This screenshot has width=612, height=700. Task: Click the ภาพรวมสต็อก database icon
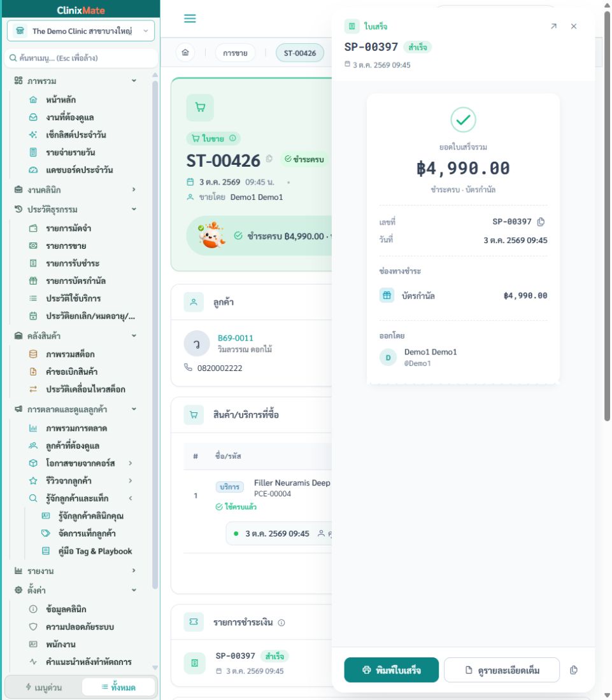33,354
